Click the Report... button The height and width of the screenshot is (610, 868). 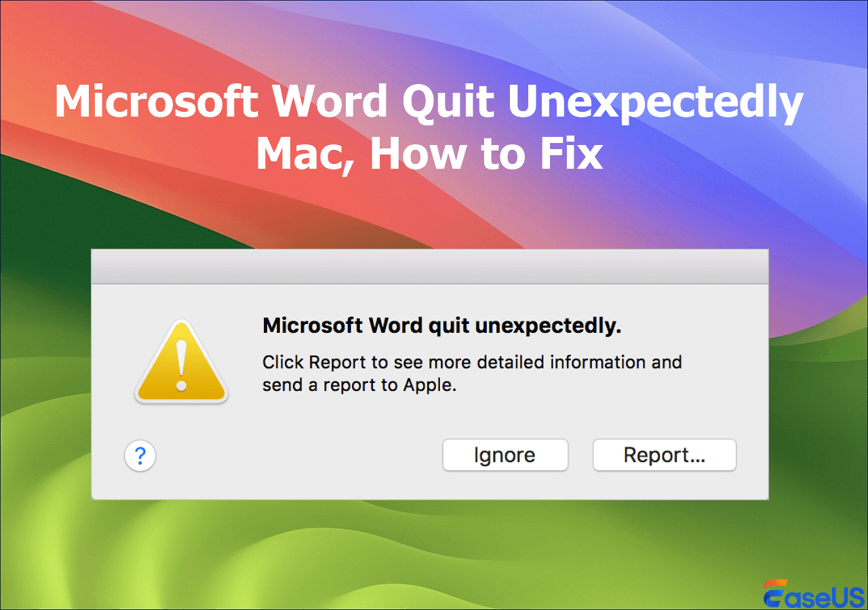tap(664, 455)
